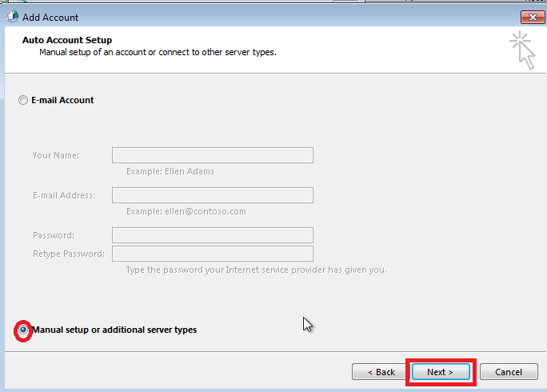The image size is (547, 392).
Task: Focus the Retype Password text box
Action: coord(213,254)
